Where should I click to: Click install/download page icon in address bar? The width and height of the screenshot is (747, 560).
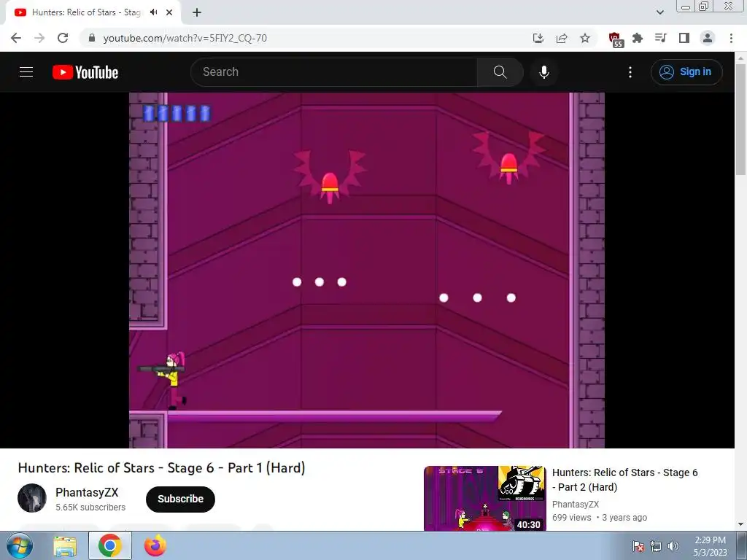538,38
